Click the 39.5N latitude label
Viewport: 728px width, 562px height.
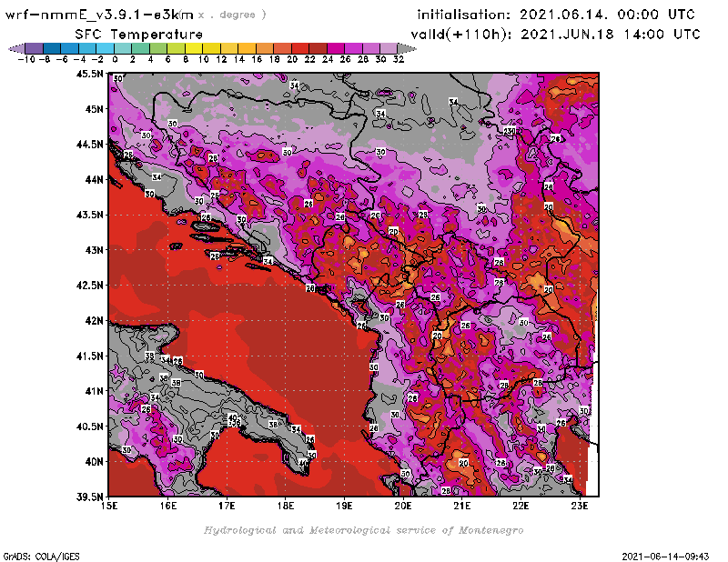click(x=89, y=497)
